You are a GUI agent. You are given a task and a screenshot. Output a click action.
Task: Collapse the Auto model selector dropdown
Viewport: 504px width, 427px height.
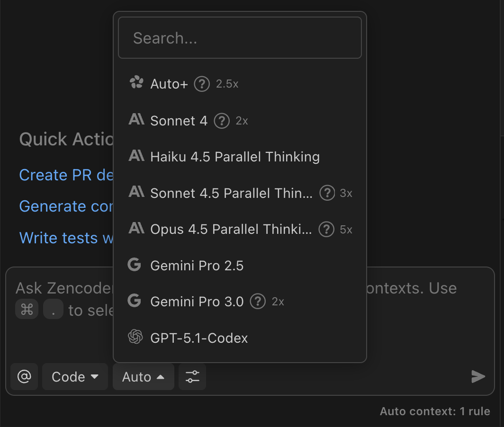point(143,377)
